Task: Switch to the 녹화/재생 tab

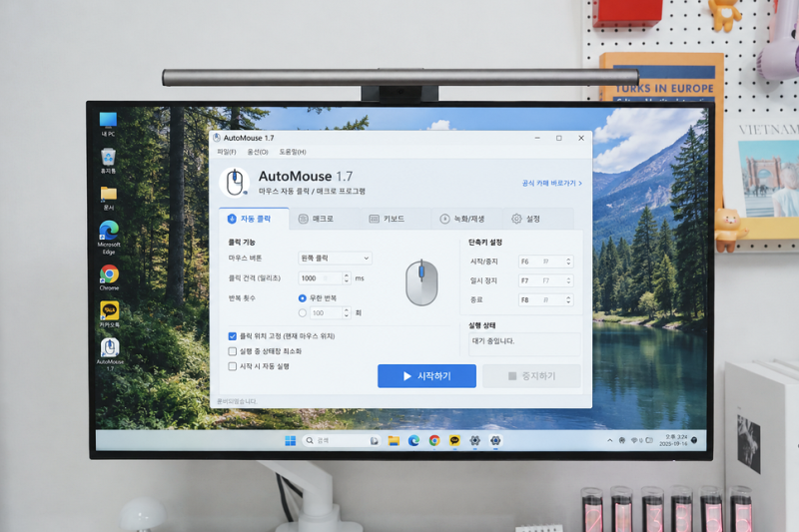Action: (x=466, y=219)
